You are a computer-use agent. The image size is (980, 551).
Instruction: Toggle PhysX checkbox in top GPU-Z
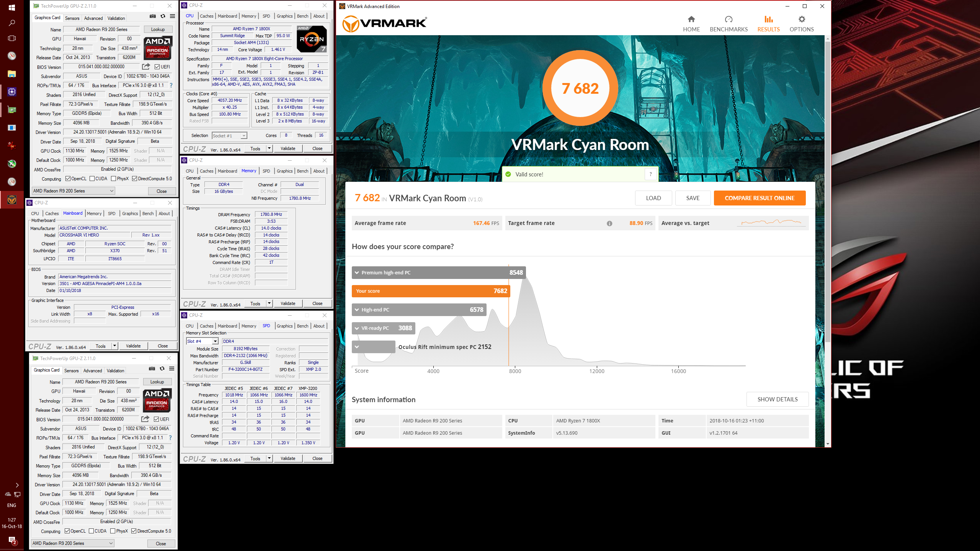pos(113,179)
